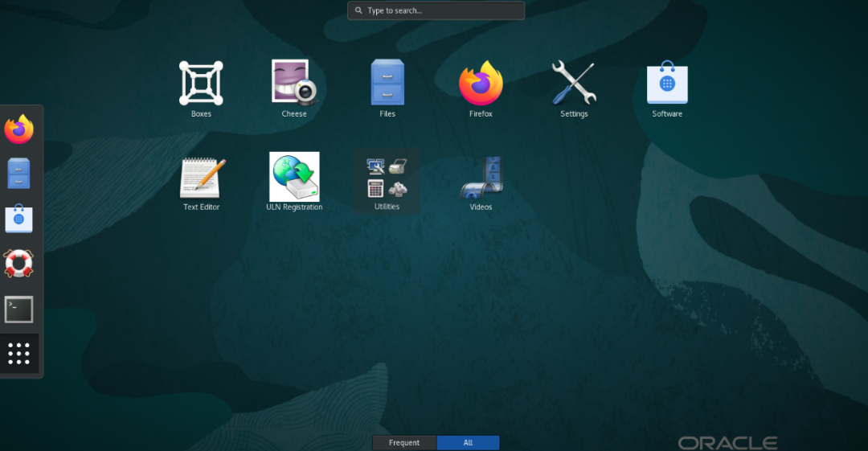Click the Type to search field
The width and height of the screenshot is (868, 451).
(x=436, y=10)
